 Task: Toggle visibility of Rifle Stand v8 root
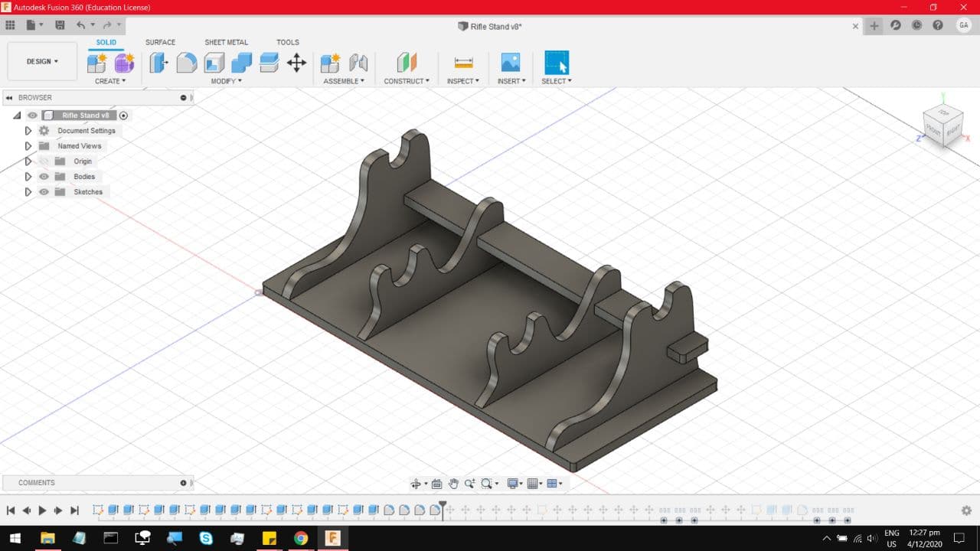tap(32, 116)
